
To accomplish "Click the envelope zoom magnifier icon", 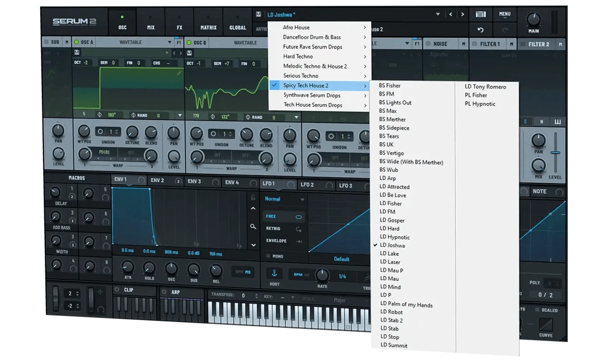I will pyautogui.click(x=253, y=227).
